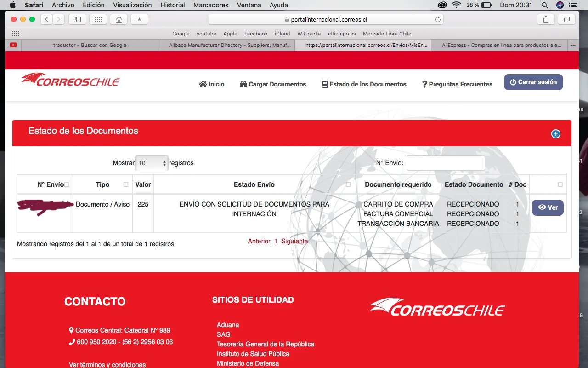The image size is (588, 368).
Task: Open the Creative Cloud menu bar icon
Action: tap(442, 5)
